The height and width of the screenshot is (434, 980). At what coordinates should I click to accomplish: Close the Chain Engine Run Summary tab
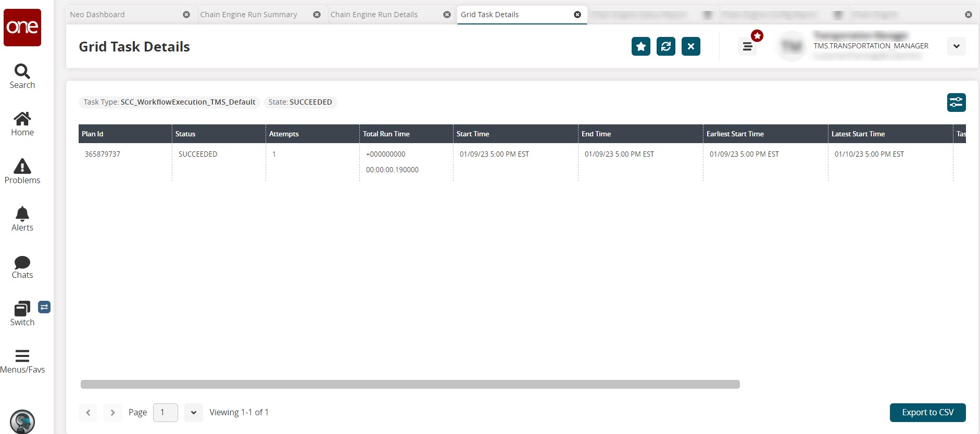tap(317, 15)
